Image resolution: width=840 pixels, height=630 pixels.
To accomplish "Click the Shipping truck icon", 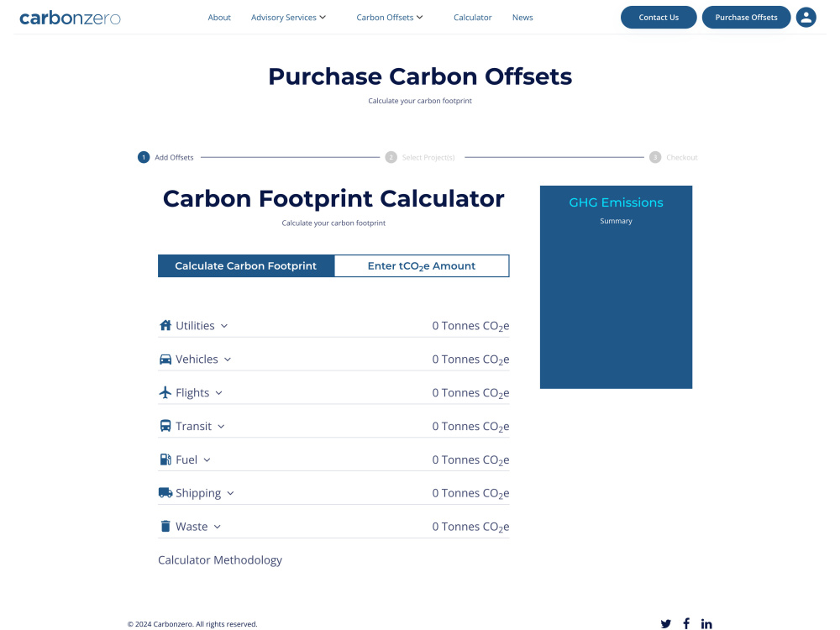I will (165, 493).
